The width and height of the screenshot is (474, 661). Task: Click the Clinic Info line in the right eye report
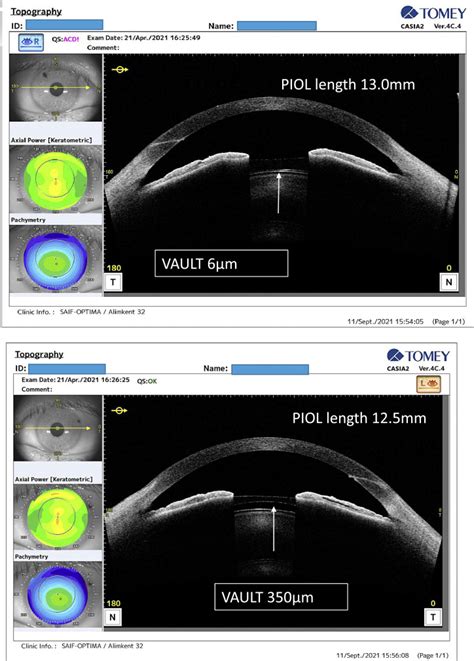tap(81, 312)
